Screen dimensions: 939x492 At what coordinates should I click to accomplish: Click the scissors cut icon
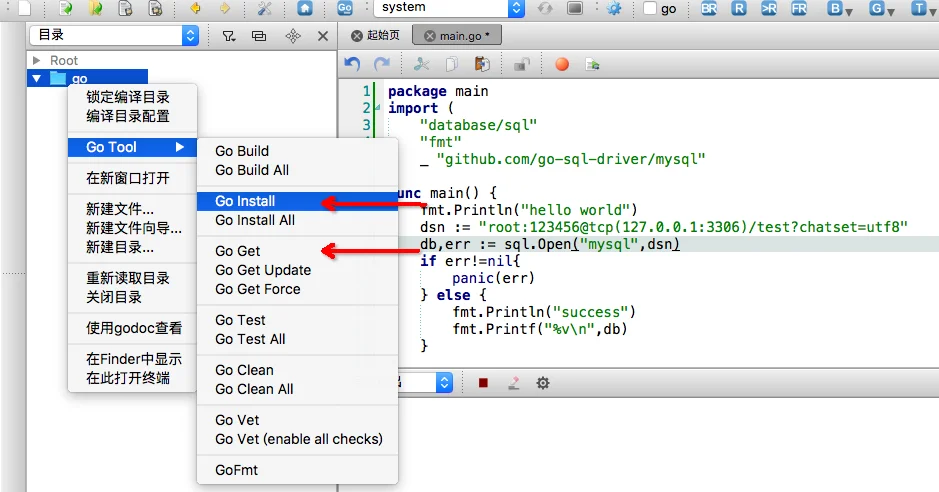coord(421,64)
